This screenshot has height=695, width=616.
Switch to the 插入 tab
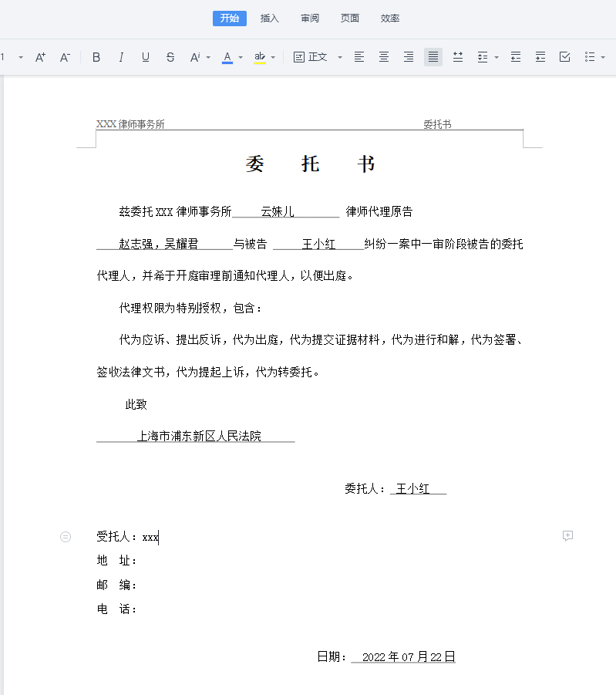coord(270,19)
